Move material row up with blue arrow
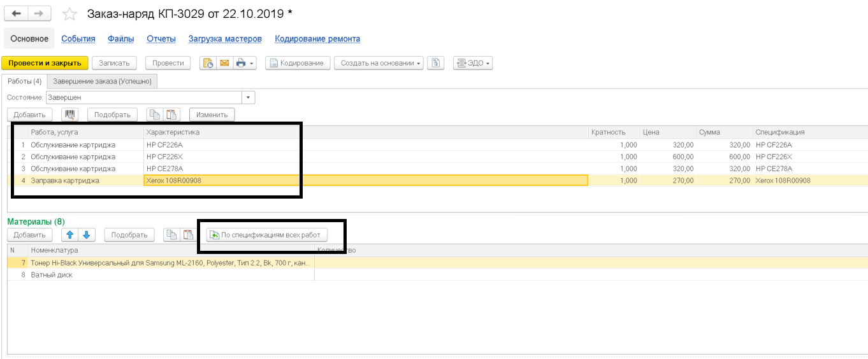This screenshot has height=359, width=868. [x=71, y=235]
